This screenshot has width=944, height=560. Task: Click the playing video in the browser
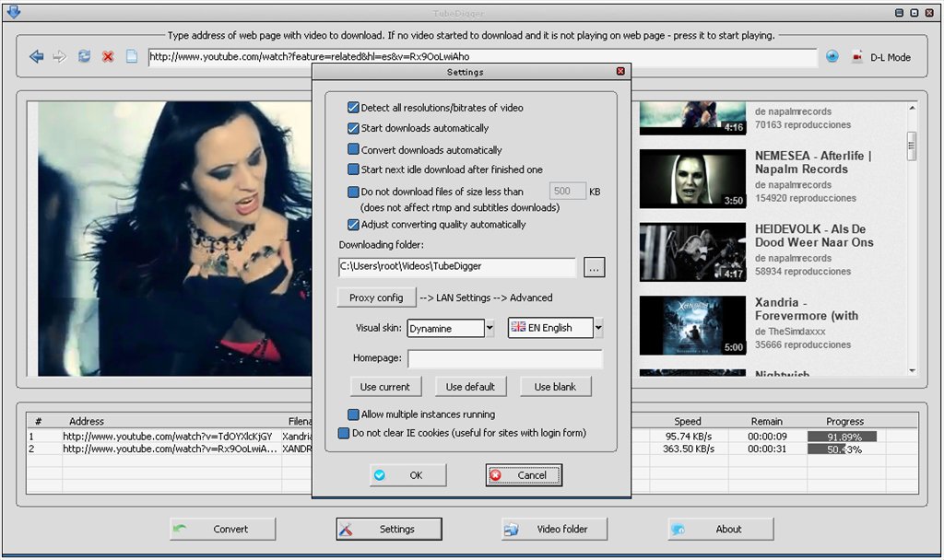[174, 239]
